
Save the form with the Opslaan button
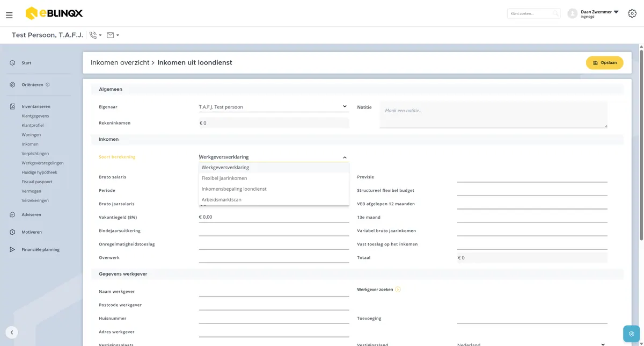[604, 63]
